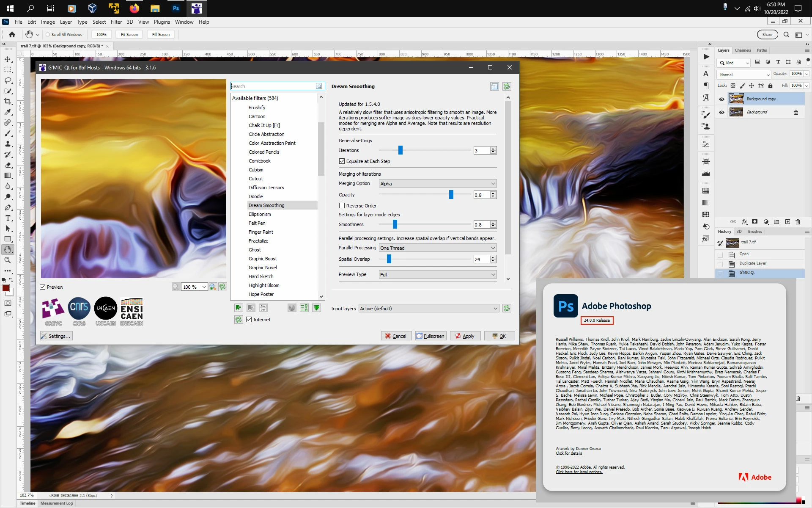This screenshot has width=812, height=508.
Task: Select the Eyedropper tool
Action: (x=8, y=112)
